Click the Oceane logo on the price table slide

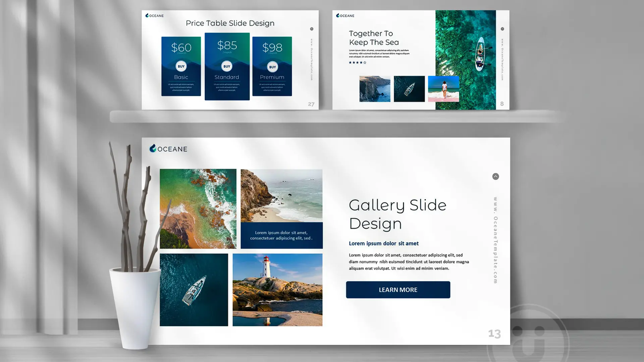point(155,15)
